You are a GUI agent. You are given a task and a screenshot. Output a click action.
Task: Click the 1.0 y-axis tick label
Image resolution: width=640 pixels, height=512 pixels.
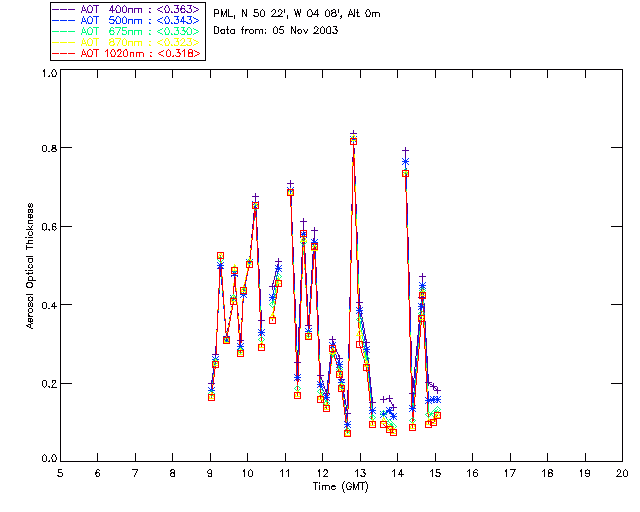(49, 73)
